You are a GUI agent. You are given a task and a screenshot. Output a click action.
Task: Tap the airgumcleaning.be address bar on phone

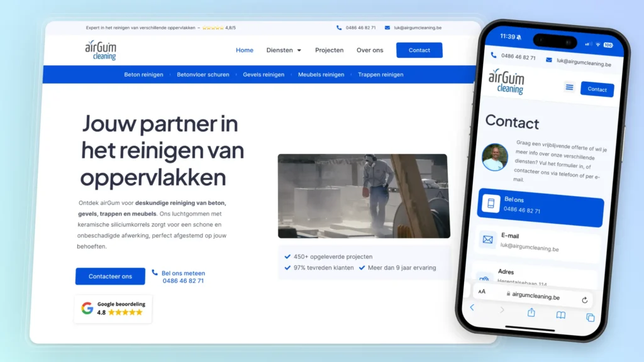533,296
